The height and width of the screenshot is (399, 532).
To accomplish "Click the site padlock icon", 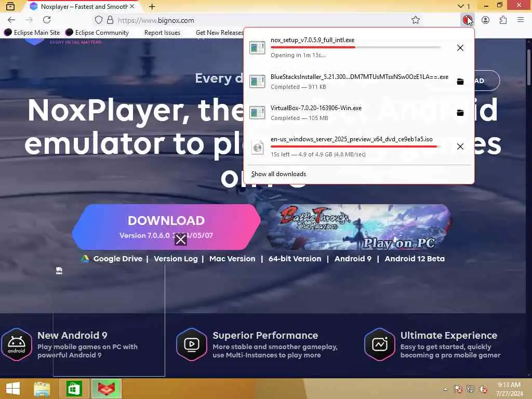I will click(x=110, y=20).
